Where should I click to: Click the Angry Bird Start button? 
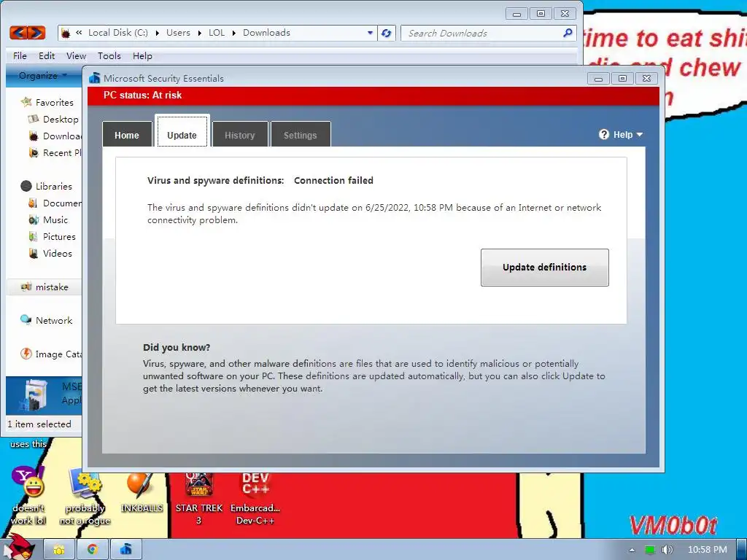point(18,547)
